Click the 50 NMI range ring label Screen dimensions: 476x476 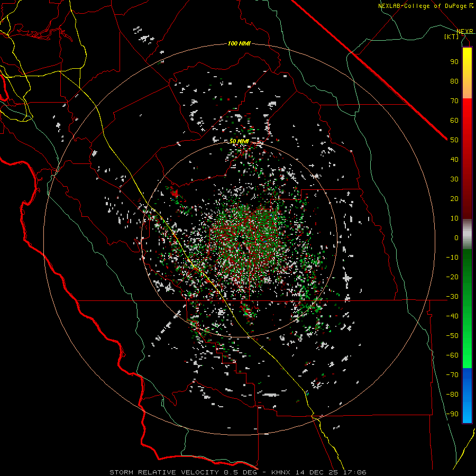point(239,141)
